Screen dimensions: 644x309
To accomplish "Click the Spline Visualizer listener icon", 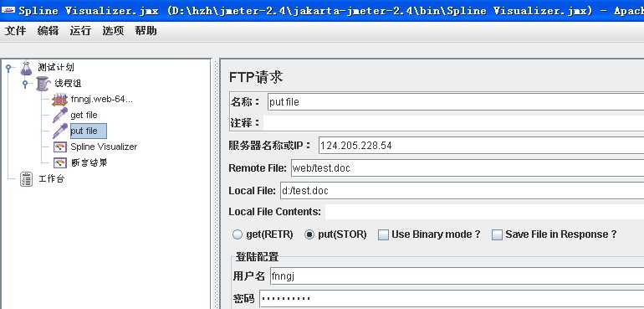I will click(60, 147).
